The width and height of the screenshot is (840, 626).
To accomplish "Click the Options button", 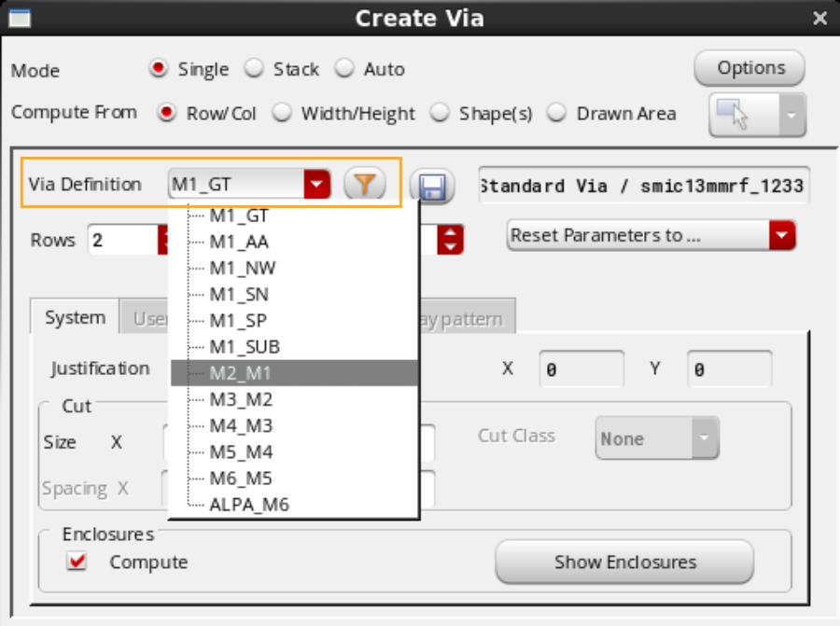I will click(749, 68).
